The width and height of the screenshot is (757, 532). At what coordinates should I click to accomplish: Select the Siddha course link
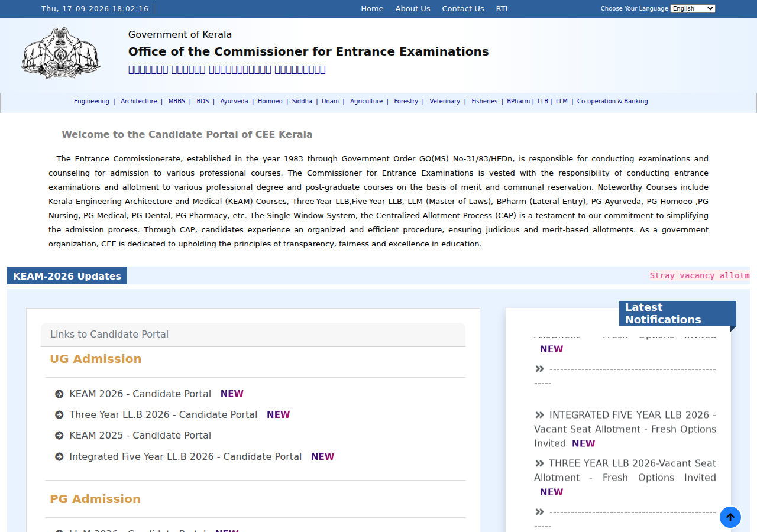click(x=302, y=102)
